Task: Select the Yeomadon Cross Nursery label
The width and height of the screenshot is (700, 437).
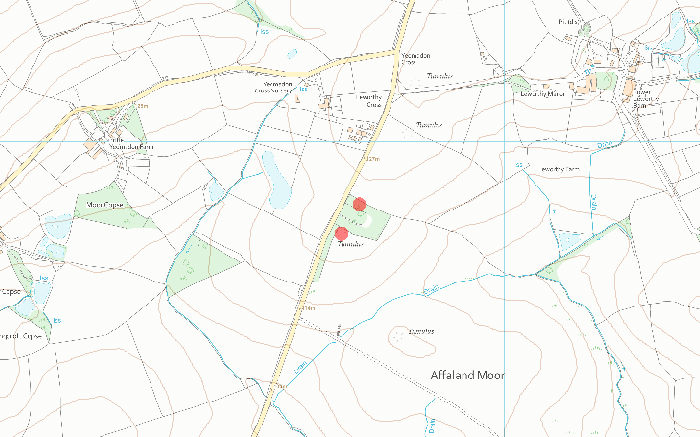Action: [x=274, y=87]
